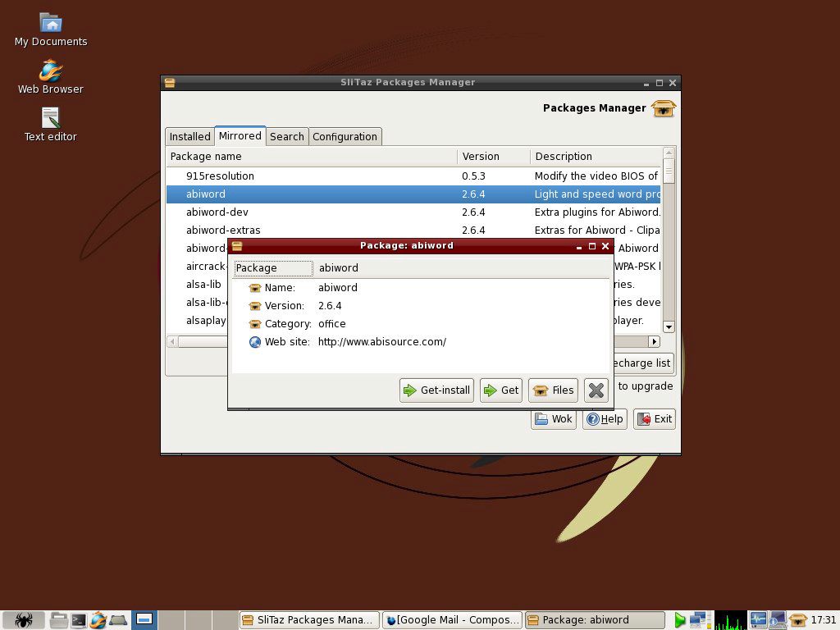Maximize the SliTaz Packages Manager window
This screenshot has height=630, width=840.
point(660,83)
